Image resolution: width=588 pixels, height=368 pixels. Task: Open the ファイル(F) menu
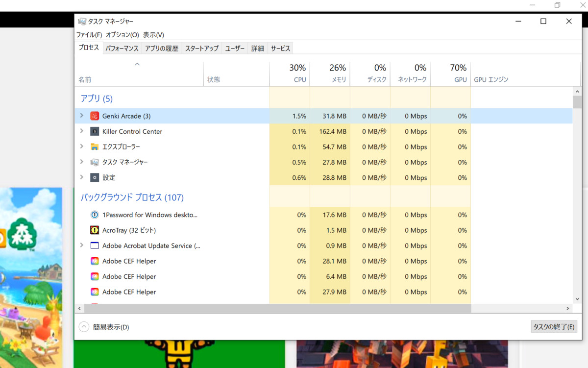click(89, 35)
